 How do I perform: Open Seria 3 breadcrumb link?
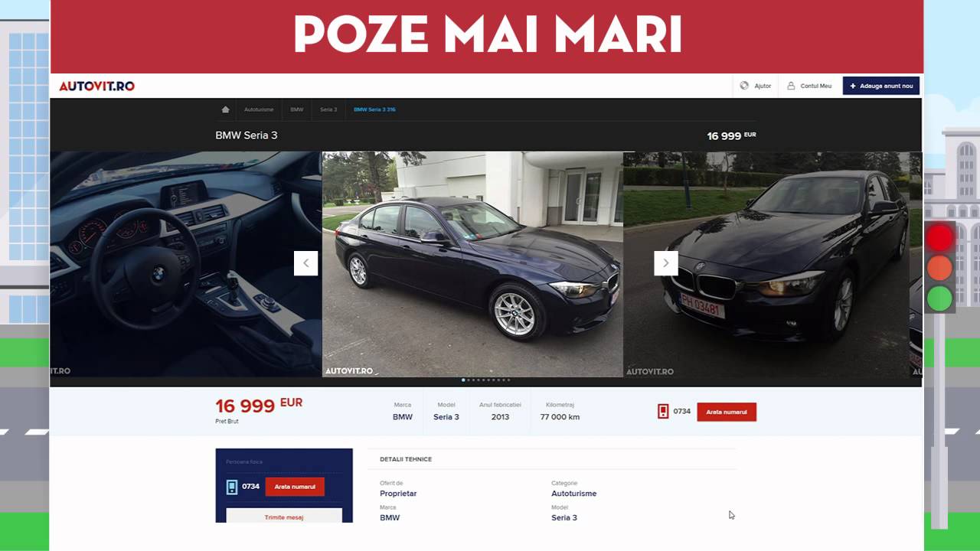(328, 109)
